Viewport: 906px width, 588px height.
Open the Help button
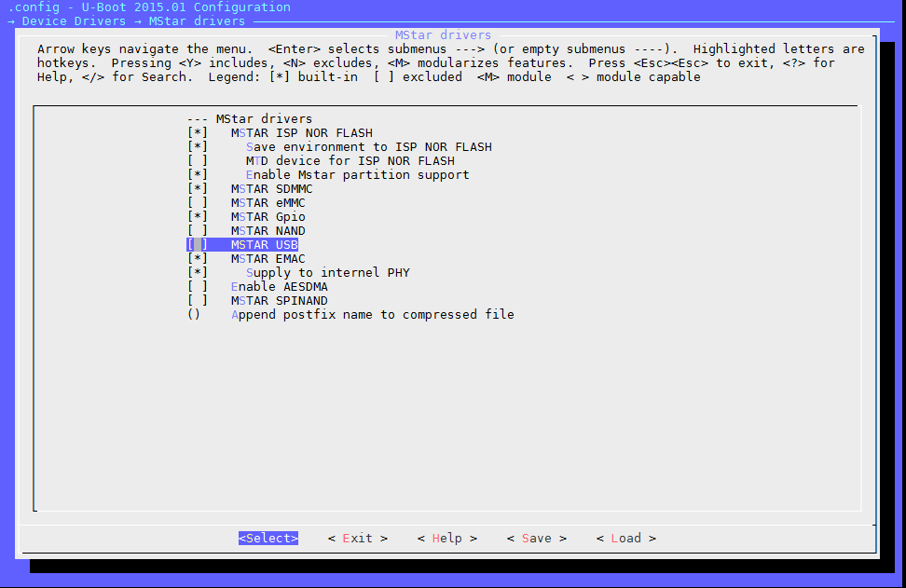(446, 539)
